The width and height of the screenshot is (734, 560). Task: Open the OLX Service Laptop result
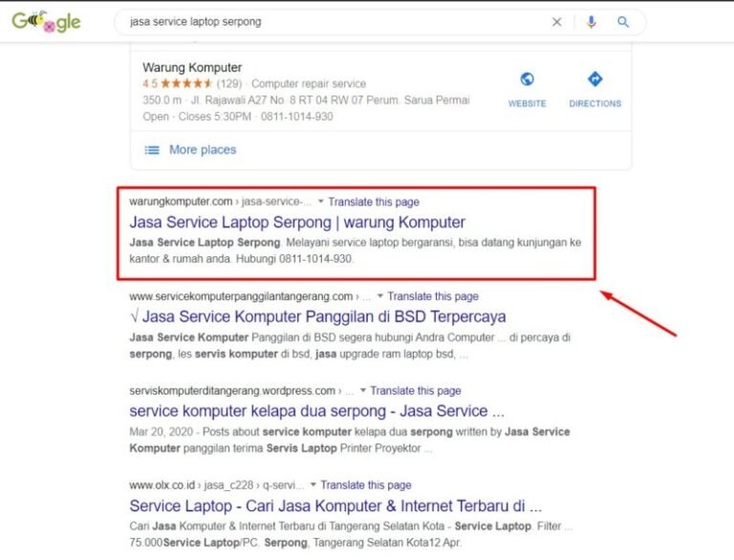click(x=335, y=506)
